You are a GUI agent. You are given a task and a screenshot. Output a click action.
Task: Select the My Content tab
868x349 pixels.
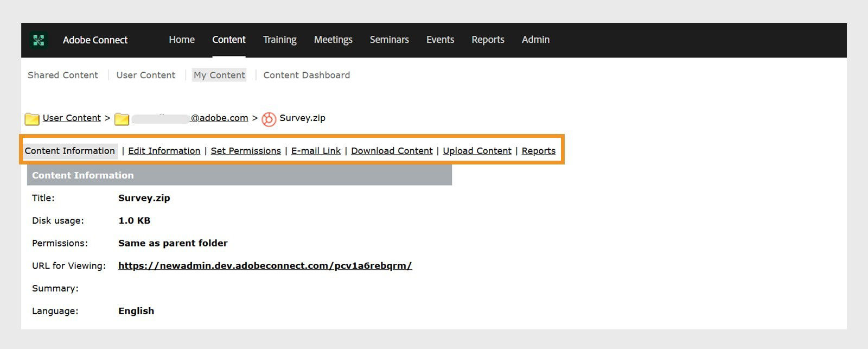[219, 75]
